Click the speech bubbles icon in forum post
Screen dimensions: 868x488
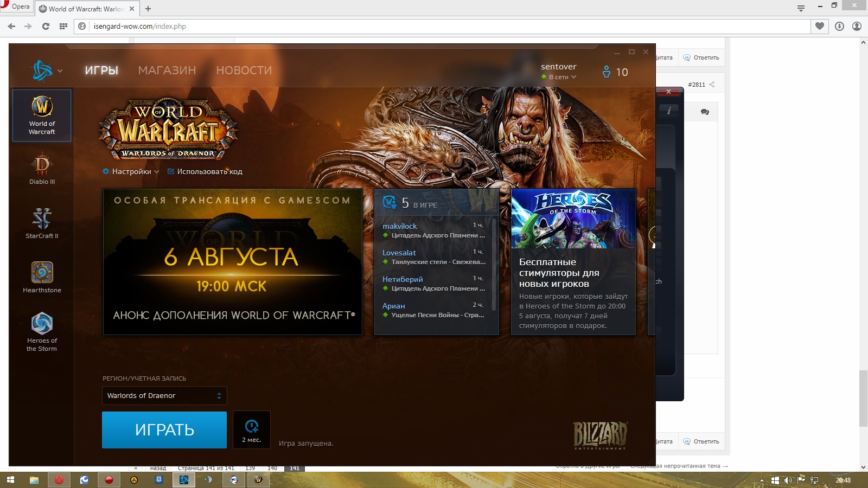705,112
